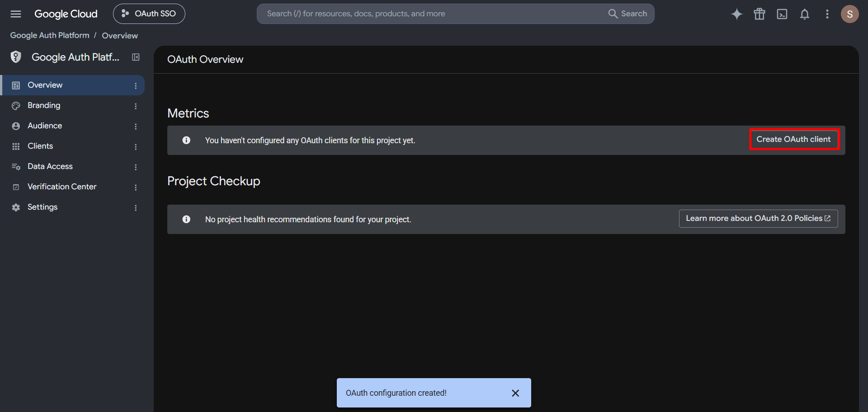Open the OAuth SSO project picker
This screenshot has width=868, height=412.
(149, 14)
